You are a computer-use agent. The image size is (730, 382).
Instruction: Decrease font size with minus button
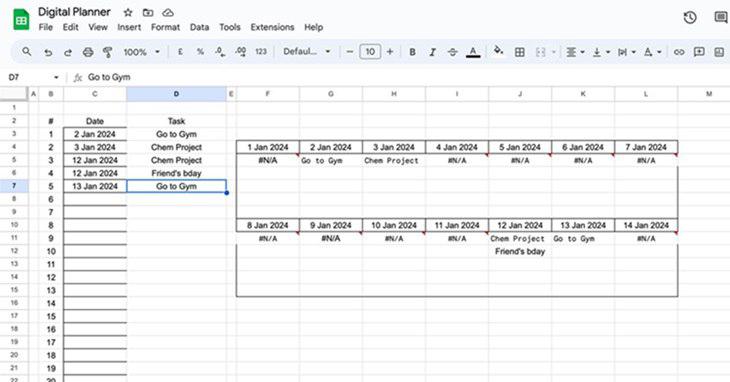(350, 52)
